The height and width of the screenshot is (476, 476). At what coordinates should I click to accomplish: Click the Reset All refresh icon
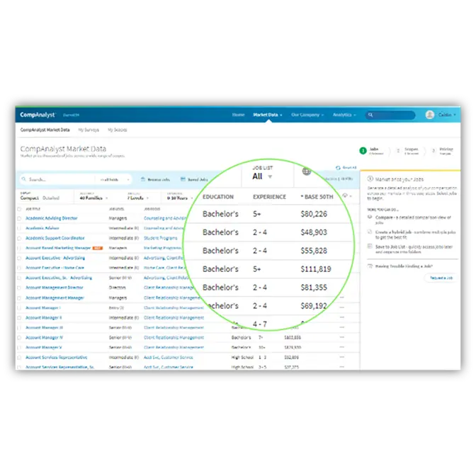(x=337, y=167)
